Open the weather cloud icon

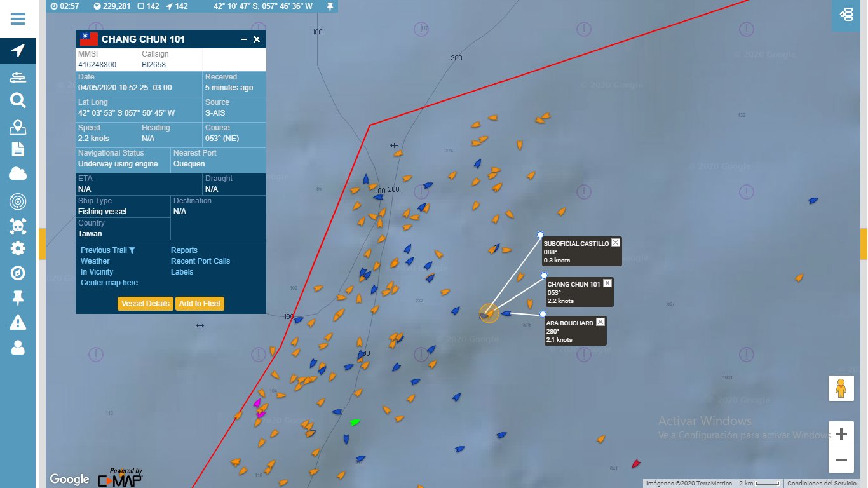pos(18,173)
